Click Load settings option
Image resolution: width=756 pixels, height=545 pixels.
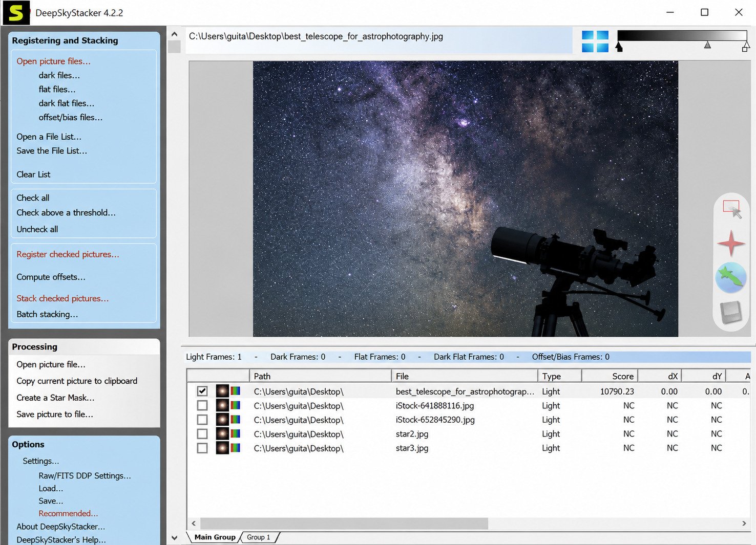[x=51, y=488]
